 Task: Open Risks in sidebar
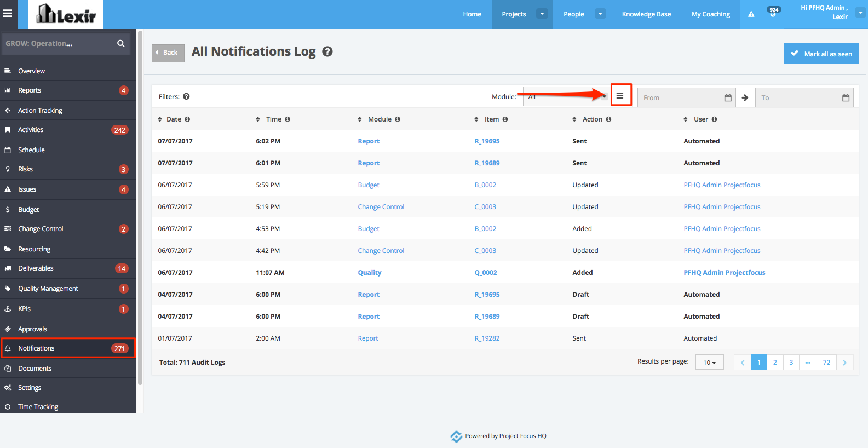[68, 169]
